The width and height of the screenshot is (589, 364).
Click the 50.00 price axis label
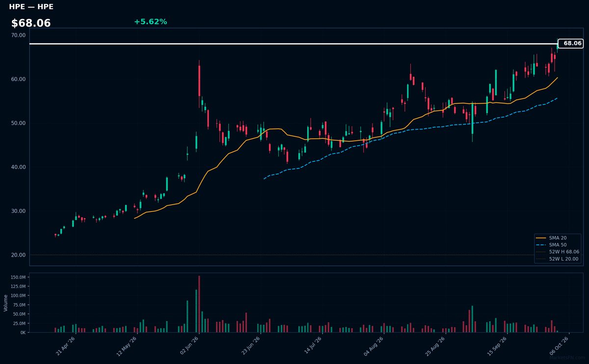(18, 123)
